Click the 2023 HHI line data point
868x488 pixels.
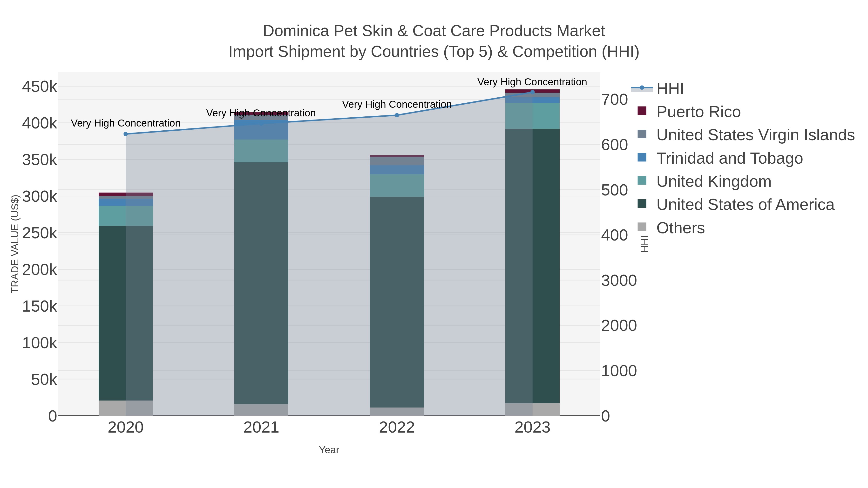[x=532, y=92]
